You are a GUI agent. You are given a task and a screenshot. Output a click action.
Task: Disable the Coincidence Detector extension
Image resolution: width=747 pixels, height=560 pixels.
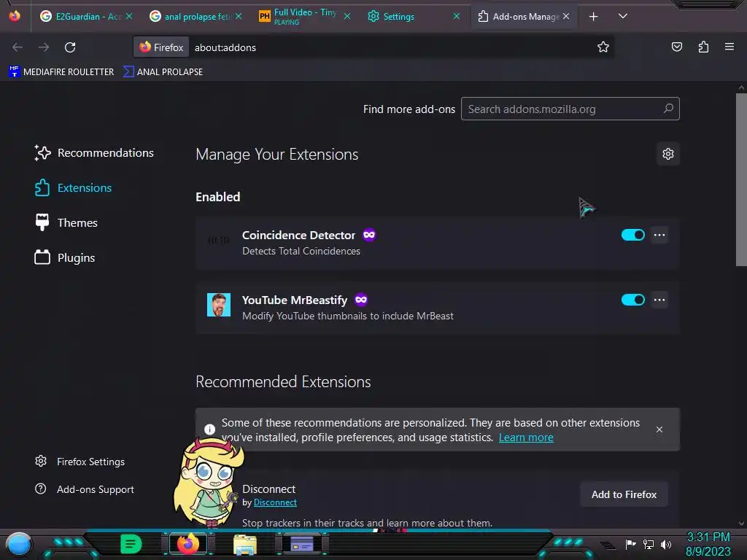[x=632, y=235]
